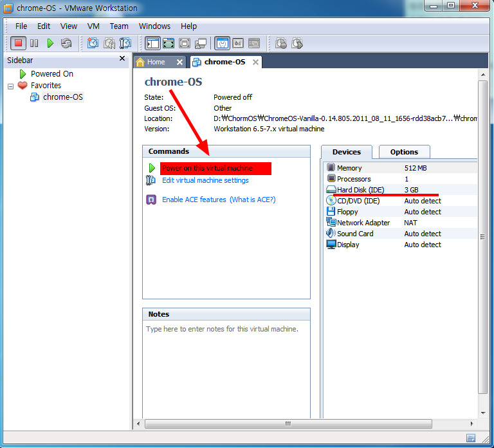Image resolution: width=494 pixels, height=448 pixels.
Task: Open Edit virtual machine settings
Action: (x=205, y=180)
